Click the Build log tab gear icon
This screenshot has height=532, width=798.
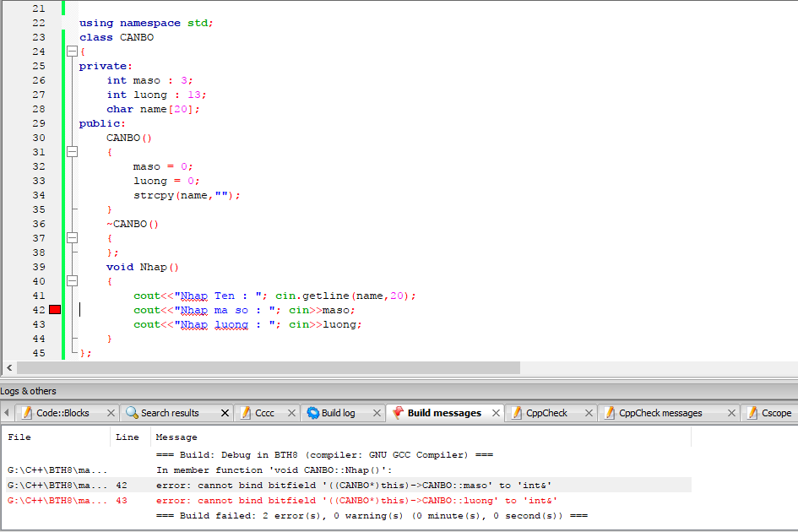point(313,413)
